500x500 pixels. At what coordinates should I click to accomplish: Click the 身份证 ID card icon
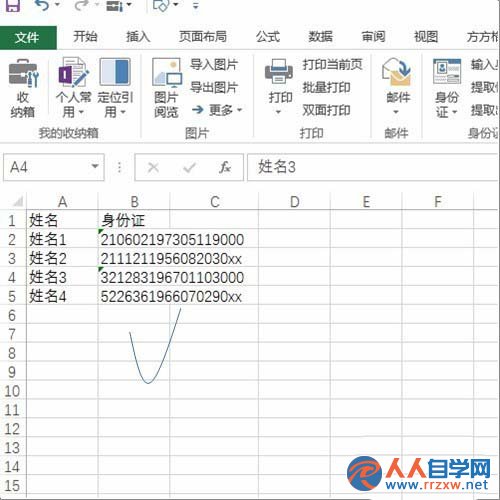point(447,71)
